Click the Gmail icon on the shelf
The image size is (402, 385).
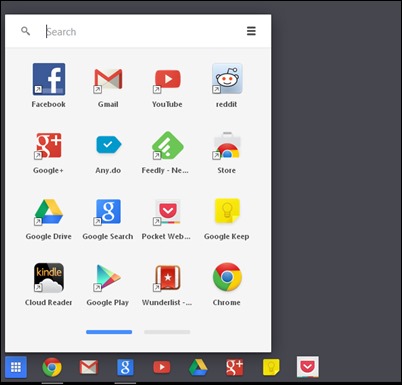89,367
